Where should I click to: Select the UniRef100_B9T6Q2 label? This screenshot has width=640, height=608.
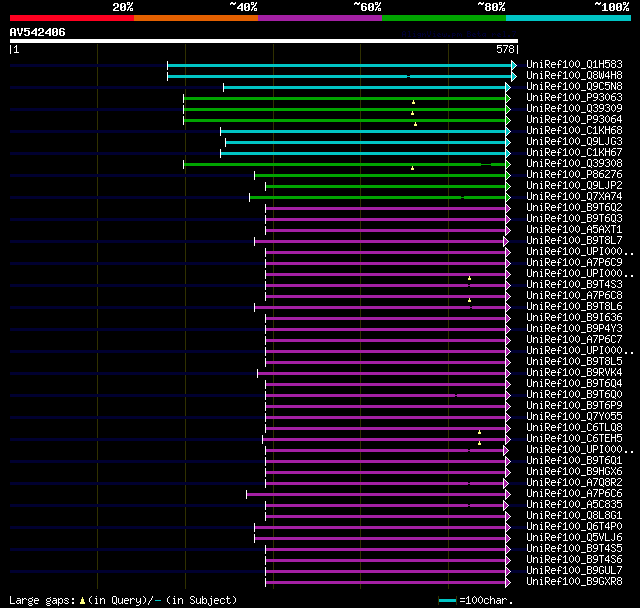[x=574, y=208]
